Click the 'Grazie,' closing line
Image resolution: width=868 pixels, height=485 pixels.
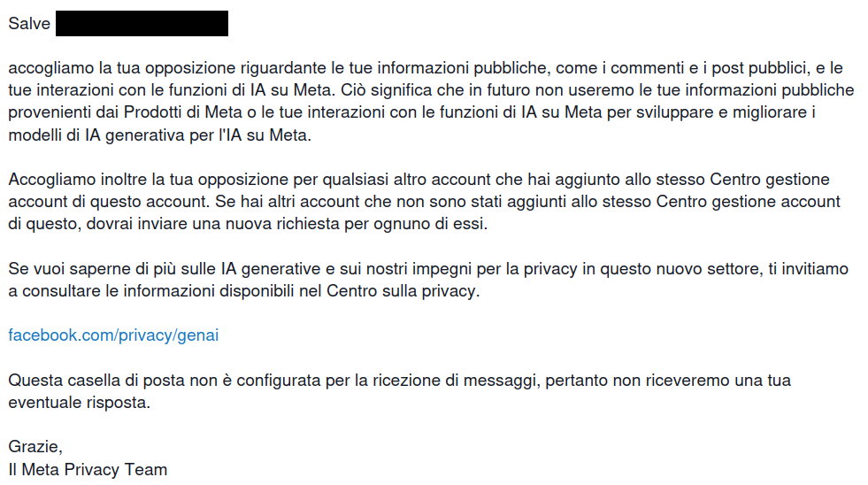[x=35, y=447]
